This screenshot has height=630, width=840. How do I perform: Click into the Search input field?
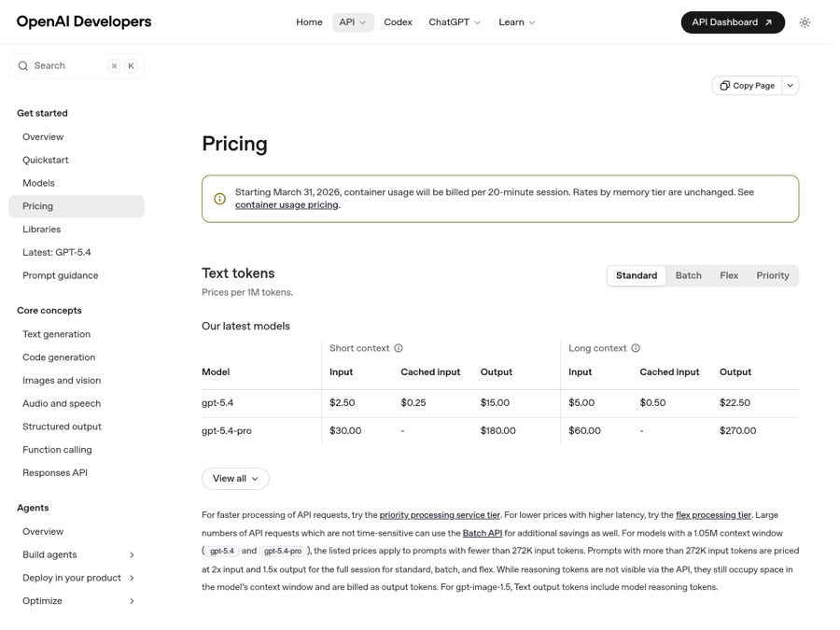65,66
